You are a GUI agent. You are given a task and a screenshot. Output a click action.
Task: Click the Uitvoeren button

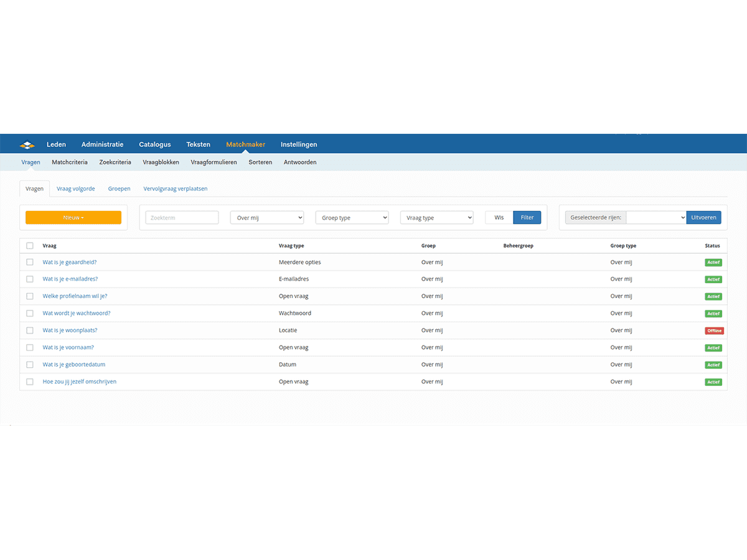[703, 218]
